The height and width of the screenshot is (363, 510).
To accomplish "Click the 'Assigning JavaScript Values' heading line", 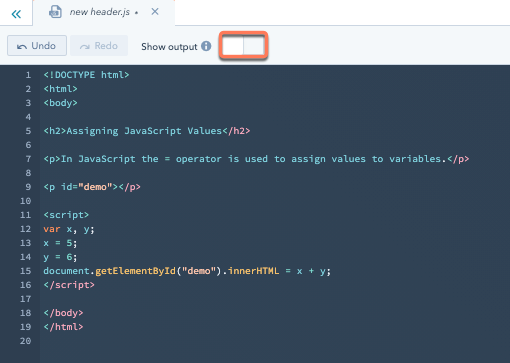I will click(x=147, y=131).
